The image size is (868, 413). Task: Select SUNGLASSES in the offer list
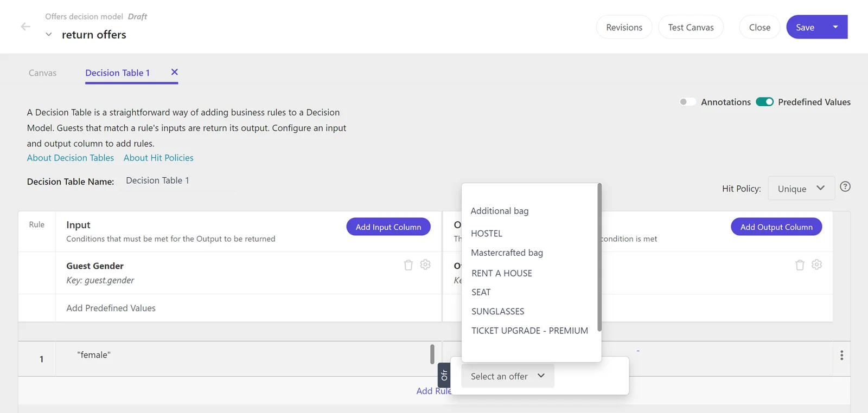498,312
